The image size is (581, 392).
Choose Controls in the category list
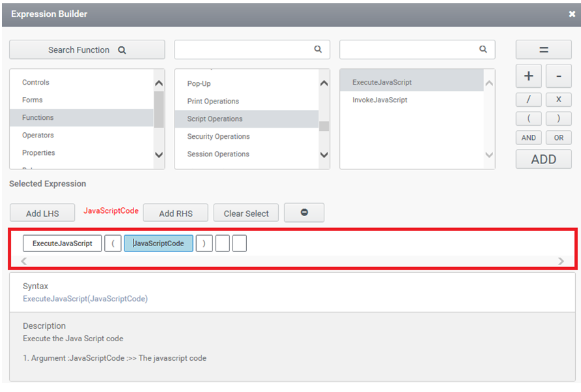(x=36, y=83)
